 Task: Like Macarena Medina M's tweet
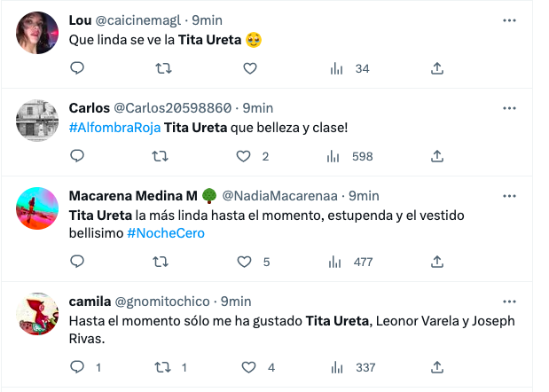(x=244, y=262)
